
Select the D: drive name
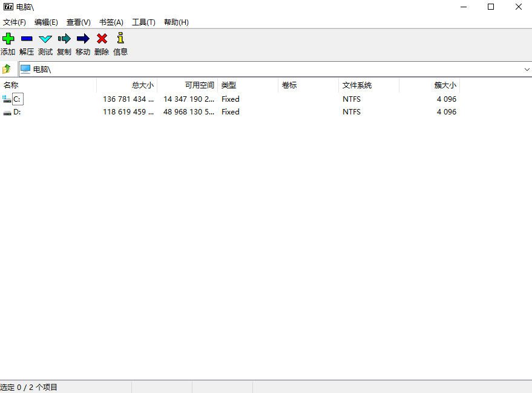click(x=17, y=112)
